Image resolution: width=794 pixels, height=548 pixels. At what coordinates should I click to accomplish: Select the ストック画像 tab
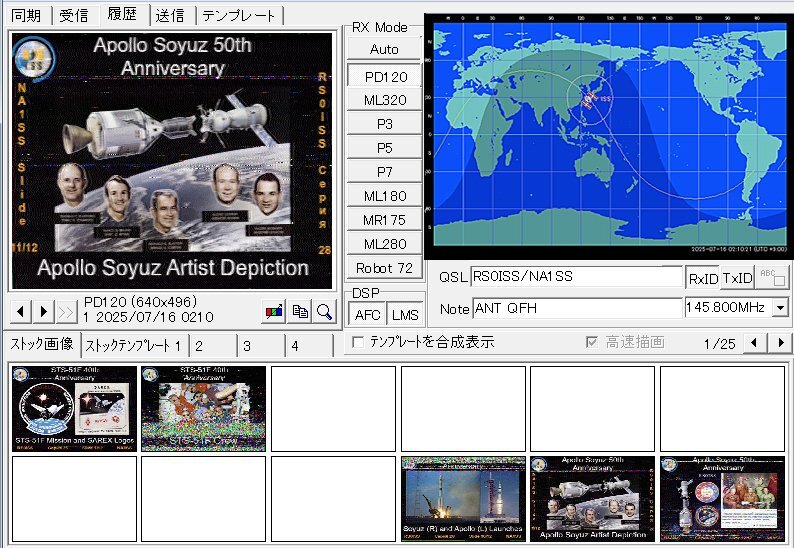coord(43,344)
